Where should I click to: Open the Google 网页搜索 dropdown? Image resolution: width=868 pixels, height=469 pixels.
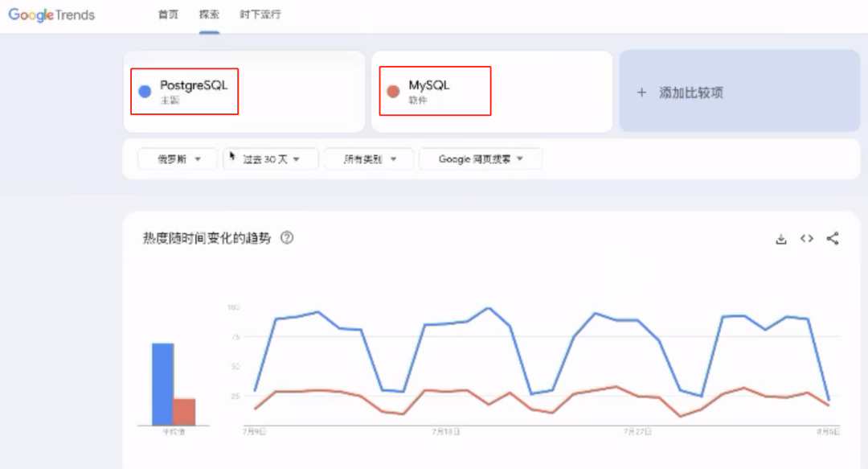point(481,159)
